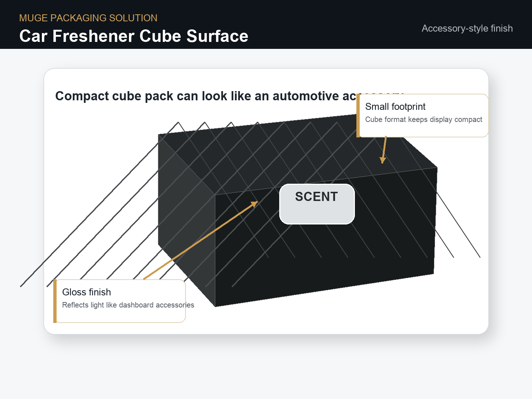Click the Small footprint callout title
532x399 pixels.
(395, 107)
